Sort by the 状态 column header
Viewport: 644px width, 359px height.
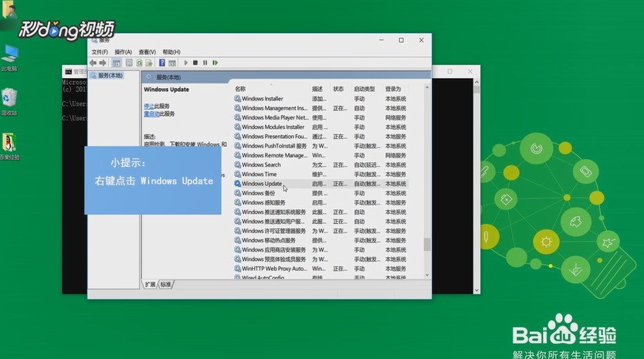pyautogui.click(x=338, y=89)
